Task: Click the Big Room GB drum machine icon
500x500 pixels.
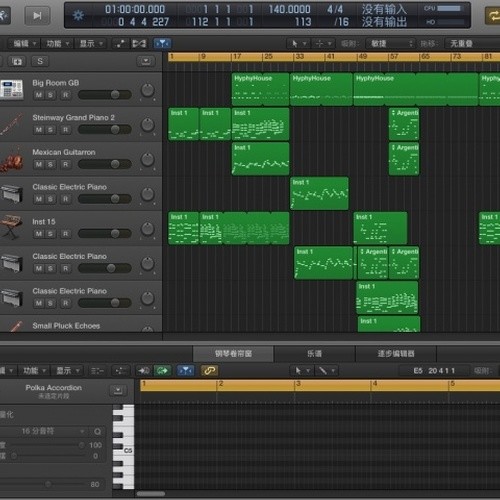Action: click(x=12, y=89)
